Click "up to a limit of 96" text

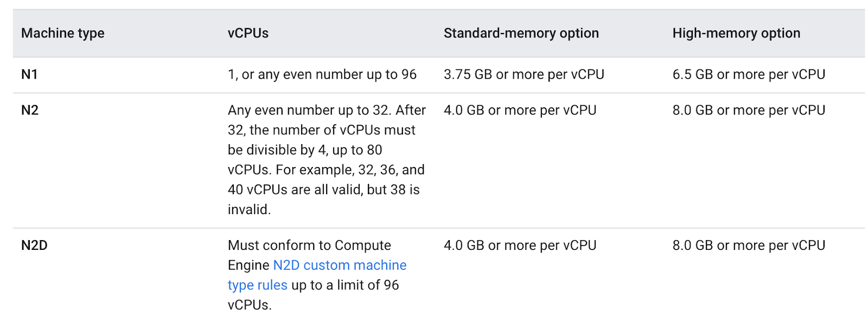click(345, 285)
